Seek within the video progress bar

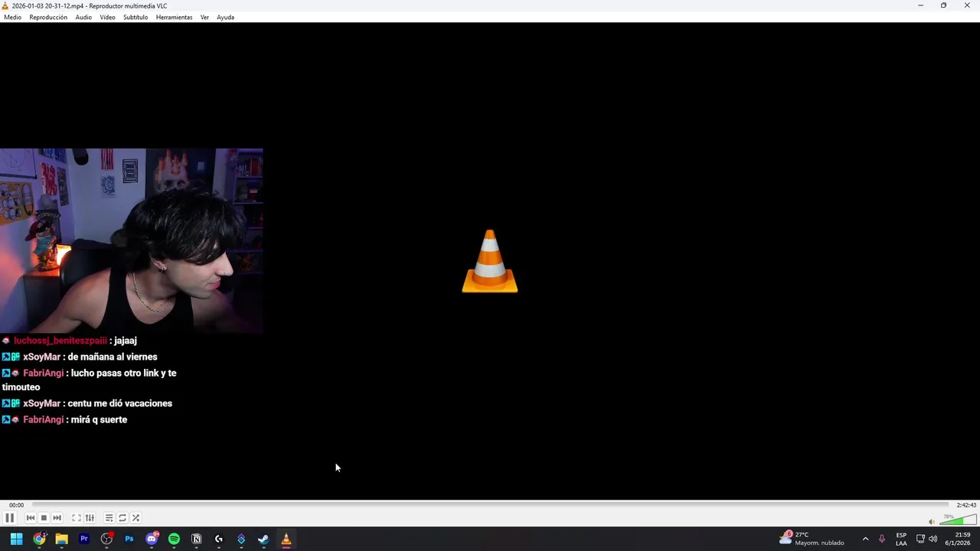[x=490, y=505]
